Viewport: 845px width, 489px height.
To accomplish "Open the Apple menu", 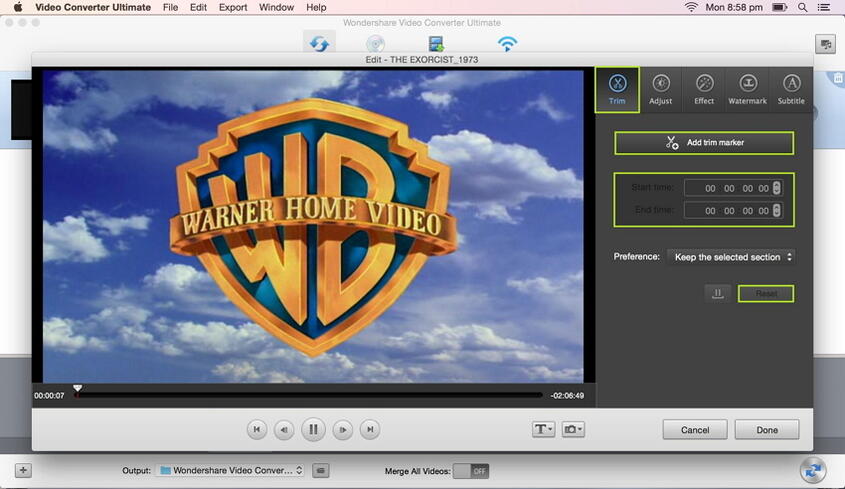I will pos(17,7).
